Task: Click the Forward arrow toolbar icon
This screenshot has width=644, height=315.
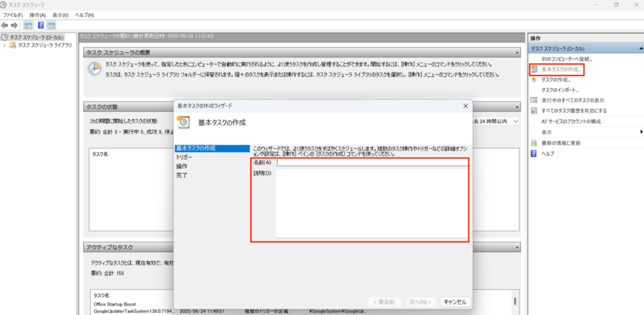Action: click(14, 25)
